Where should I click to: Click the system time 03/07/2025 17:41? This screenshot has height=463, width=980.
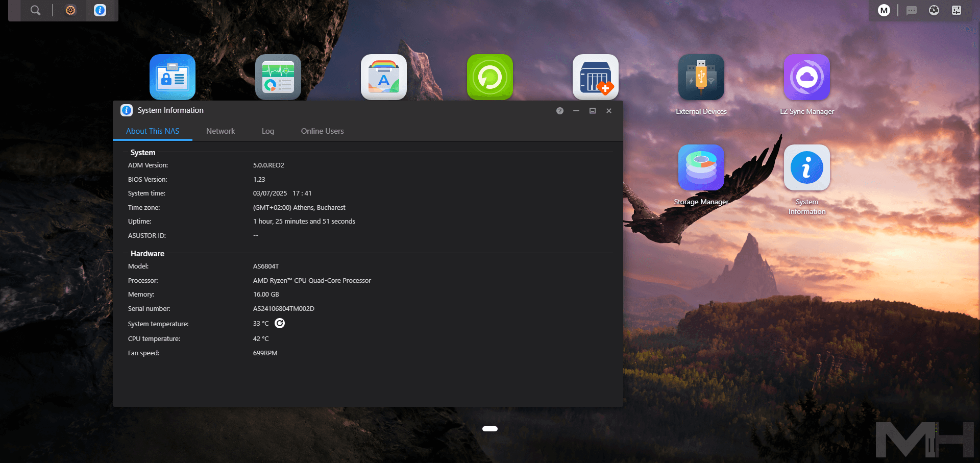(282, 193)
